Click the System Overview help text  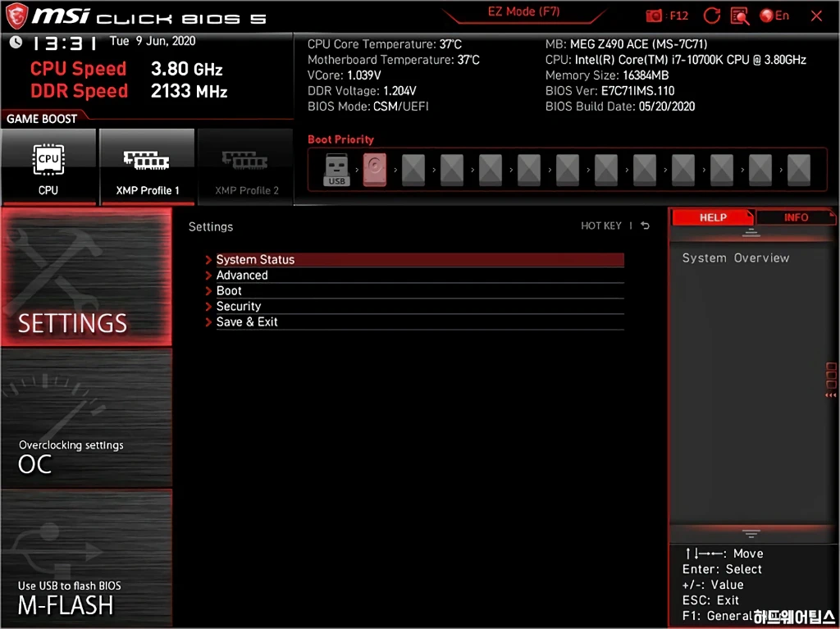pos(736,258)
